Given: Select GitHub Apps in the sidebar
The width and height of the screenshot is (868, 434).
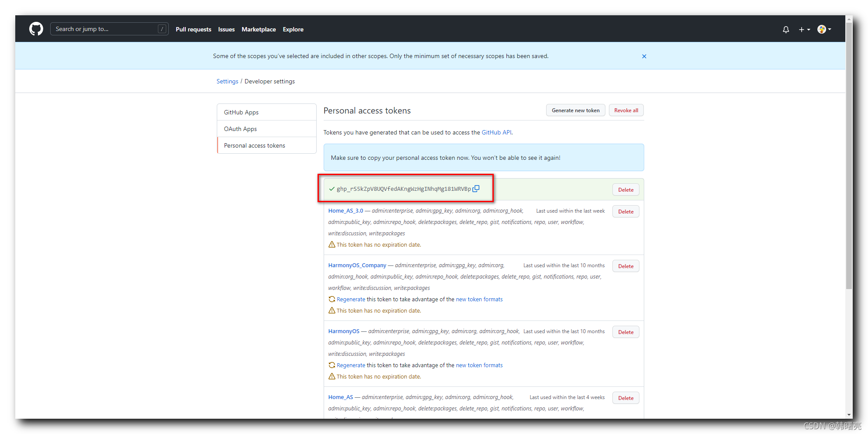Looking at the screenshot, I should (267, 112).
